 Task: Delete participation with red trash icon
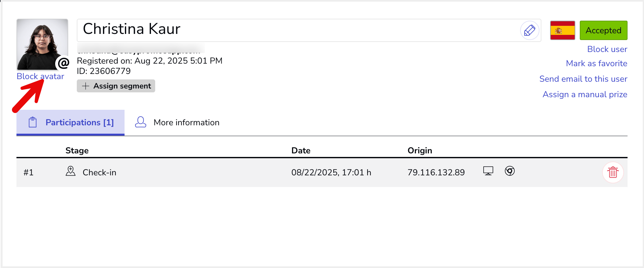pos(613,172)
